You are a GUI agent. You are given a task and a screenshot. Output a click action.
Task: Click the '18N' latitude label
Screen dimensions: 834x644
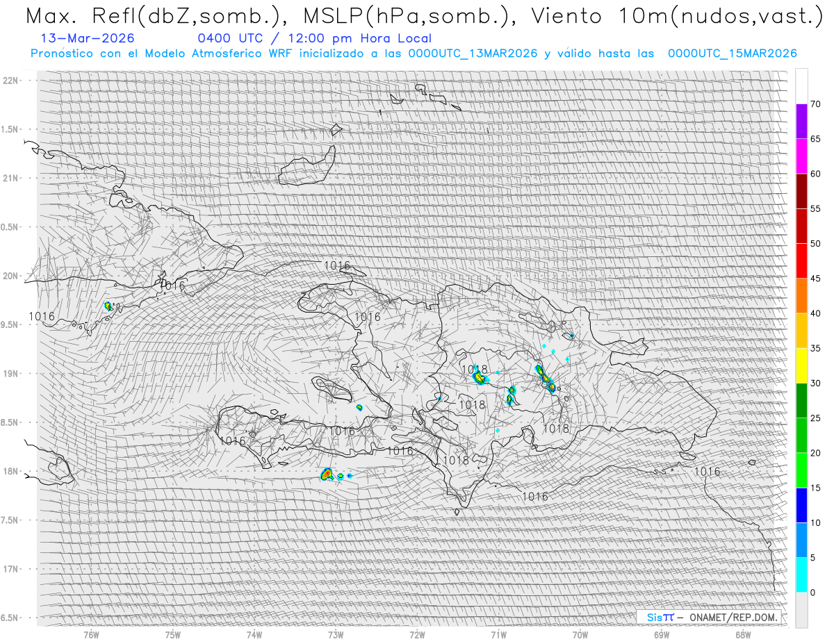click(11, 471)
